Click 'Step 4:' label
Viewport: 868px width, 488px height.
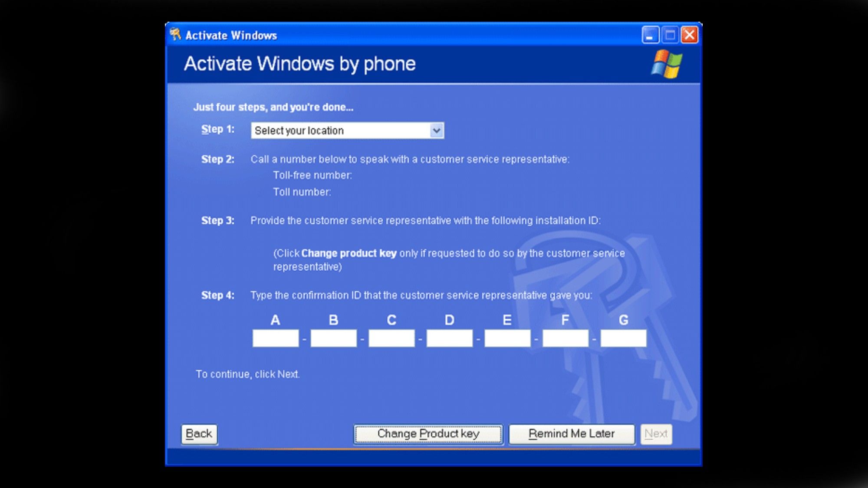click(218, 295)
